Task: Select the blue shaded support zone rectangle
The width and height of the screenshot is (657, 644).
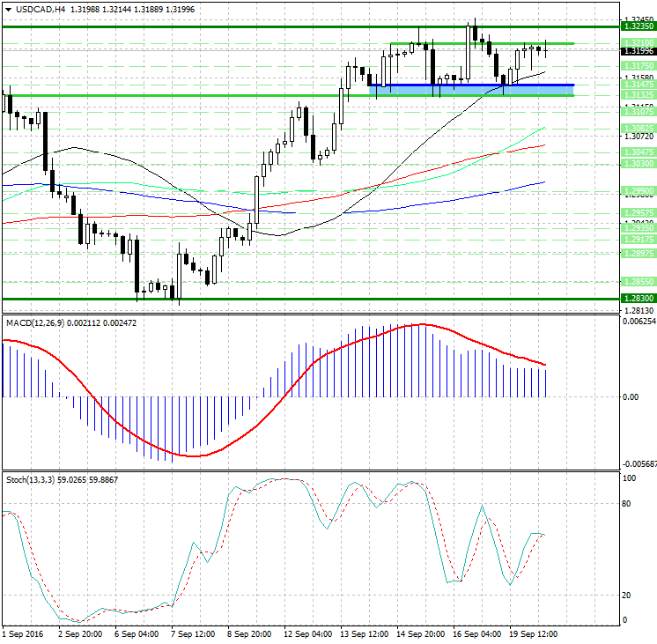Action: coord(472,90)
